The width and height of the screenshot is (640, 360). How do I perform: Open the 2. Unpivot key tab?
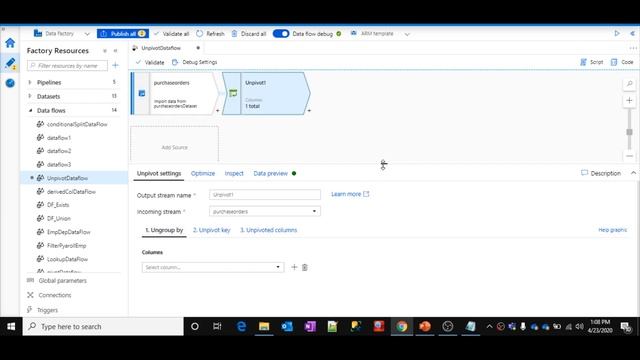(211, 230)
